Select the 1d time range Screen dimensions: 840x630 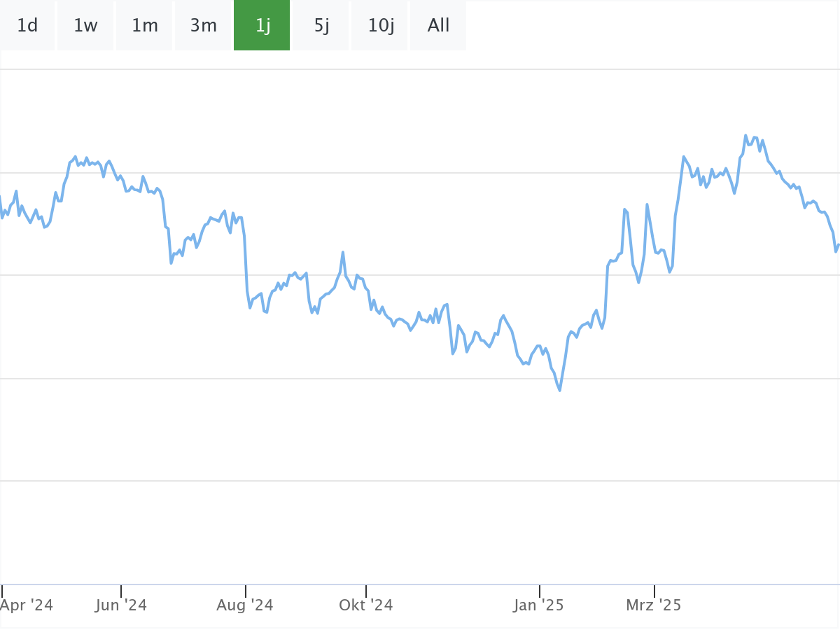pos(27,26)
